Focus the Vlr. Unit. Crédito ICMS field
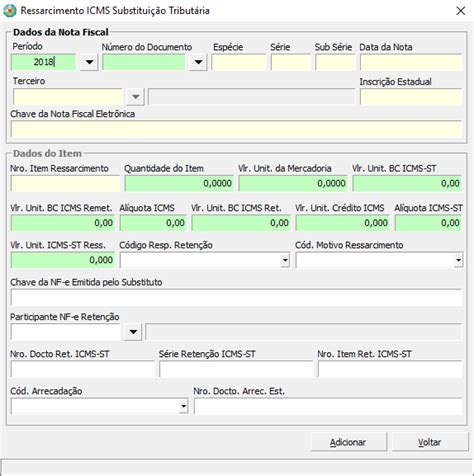 tap(343, 223)
